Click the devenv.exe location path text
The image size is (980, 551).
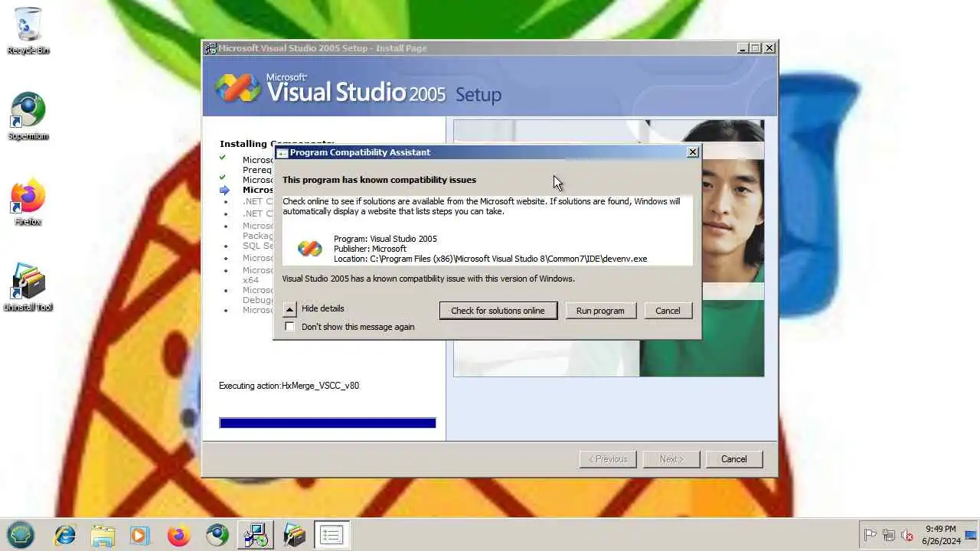(x=490, y=259)
